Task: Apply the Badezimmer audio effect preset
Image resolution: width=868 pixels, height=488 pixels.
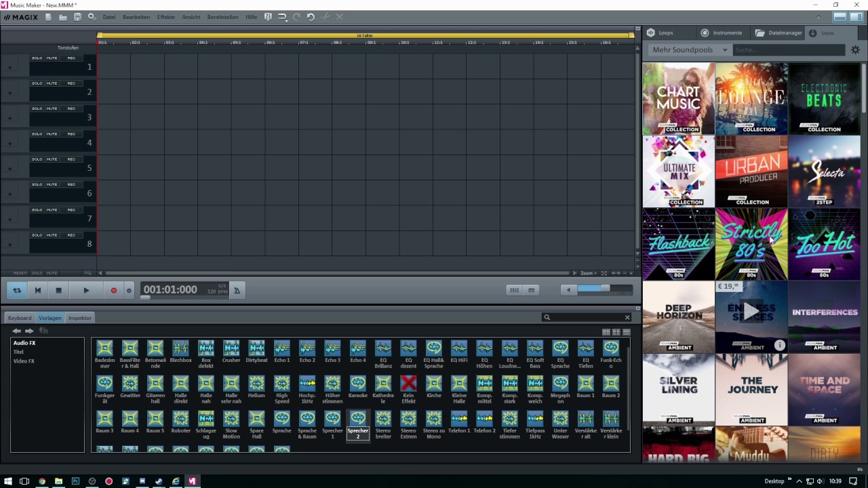Action: 104,354
